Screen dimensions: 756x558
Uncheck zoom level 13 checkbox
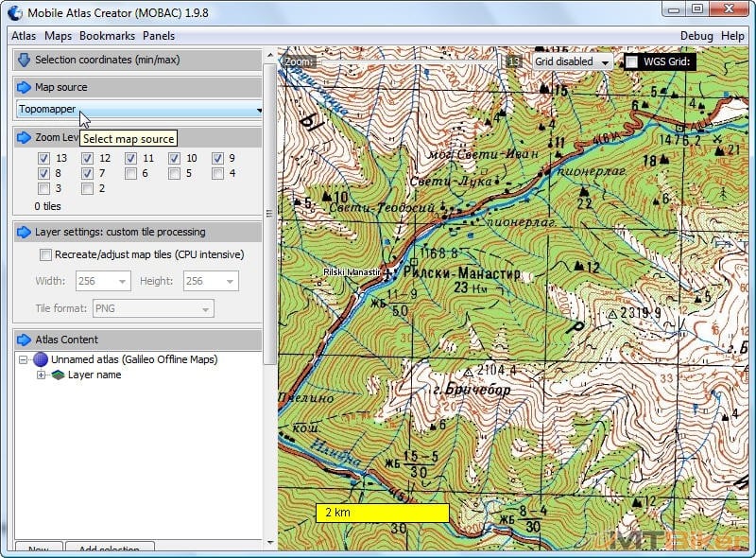click(x=43, y=158)
